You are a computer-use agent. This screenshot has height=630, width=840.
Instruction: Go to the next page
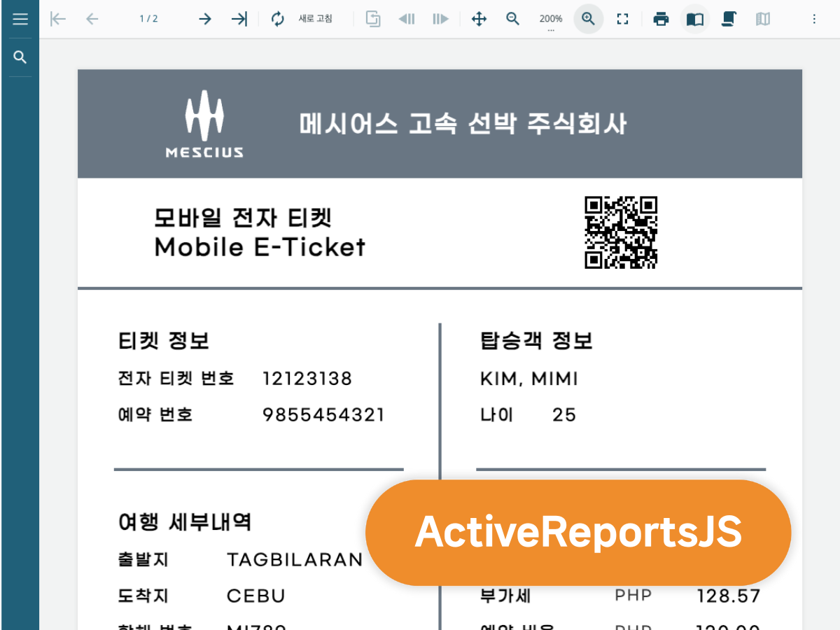coord(204,19)
